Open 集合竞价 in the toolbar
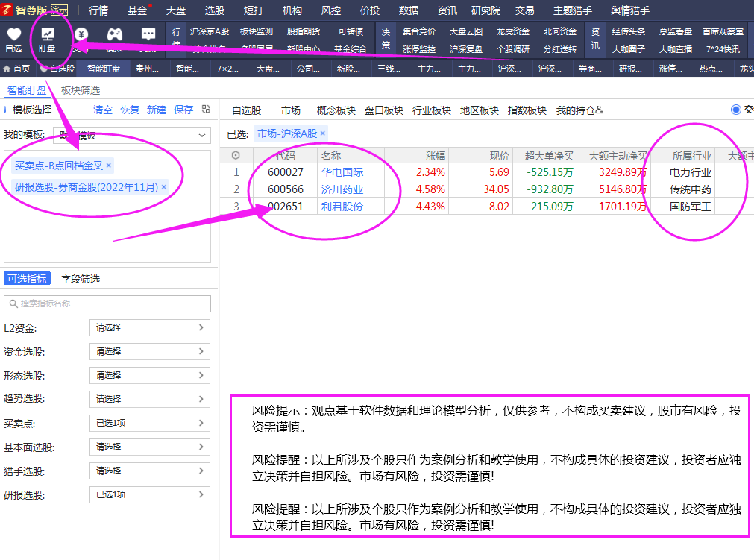 [419, 32]
